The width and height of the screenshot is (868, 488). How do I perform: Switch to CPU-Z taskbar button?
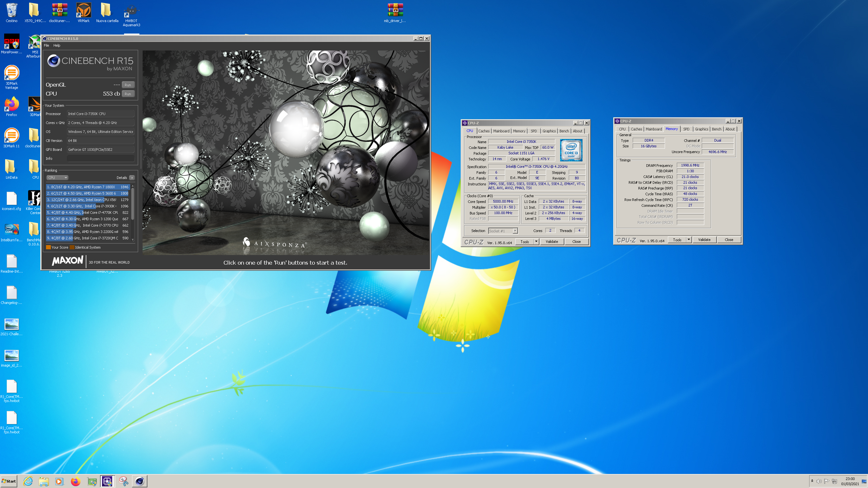107,481
